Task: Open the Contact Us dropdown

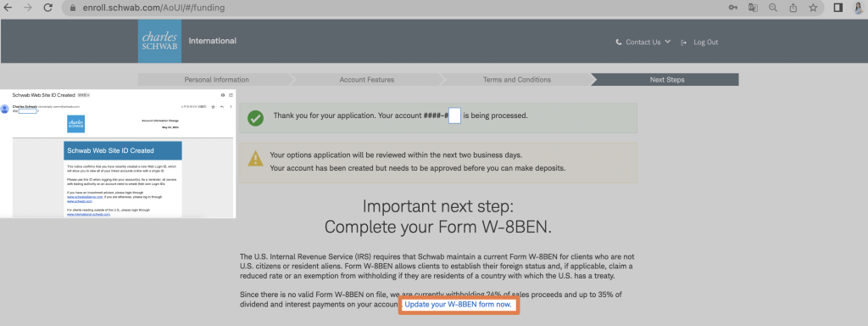Action: point(648,42)
